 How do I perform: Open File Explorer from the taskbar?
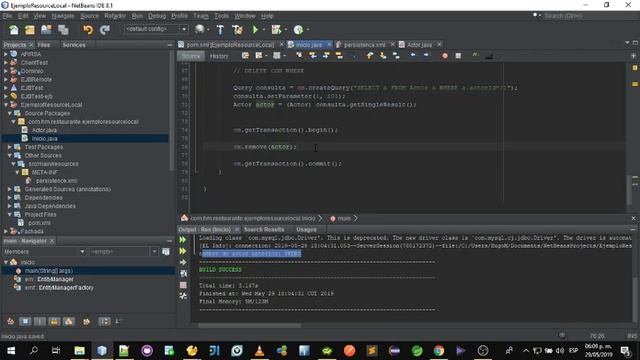pyautogui.click(x=80, y=351)
